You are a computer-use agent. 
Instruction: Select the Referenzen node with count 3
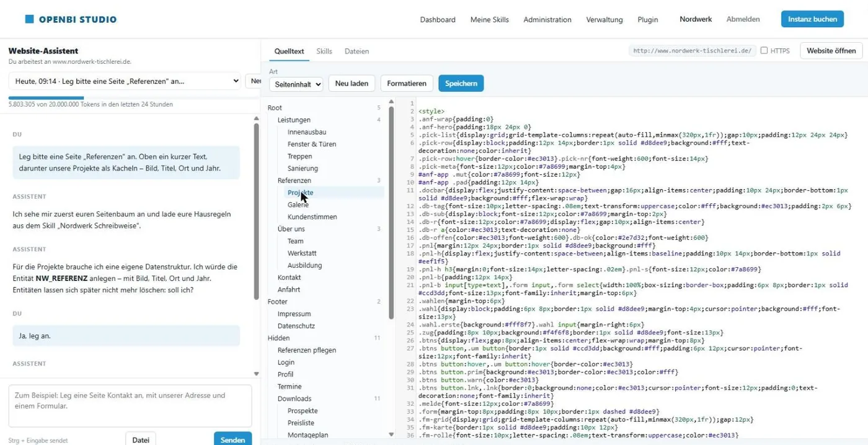tap(294, 180)
